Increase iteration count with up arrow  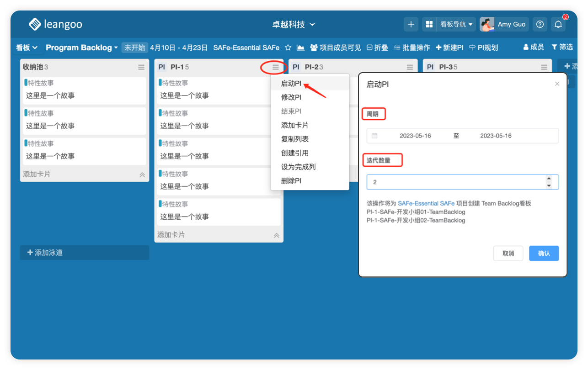pos(549,179)
